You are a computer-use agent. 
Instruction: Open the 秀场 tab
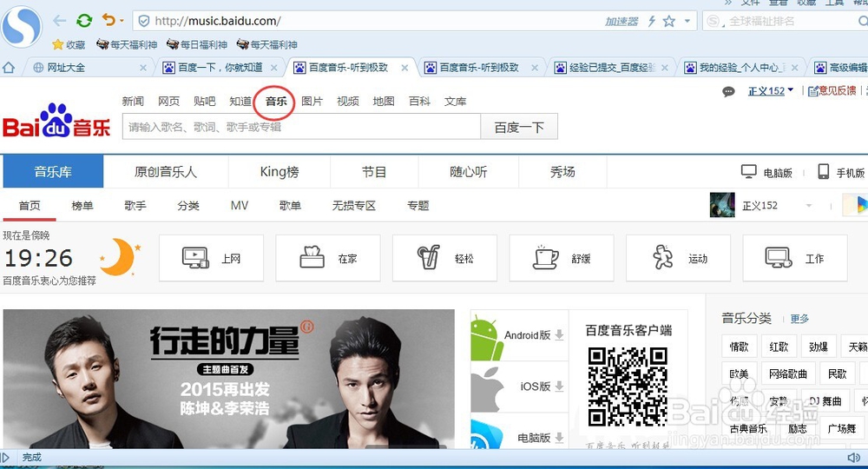tap(562, 172)
